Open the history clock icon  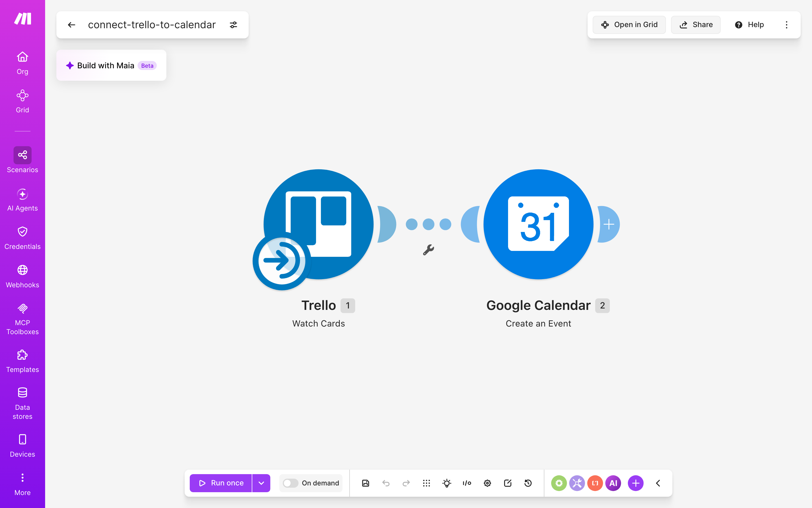tap(528, 483)
